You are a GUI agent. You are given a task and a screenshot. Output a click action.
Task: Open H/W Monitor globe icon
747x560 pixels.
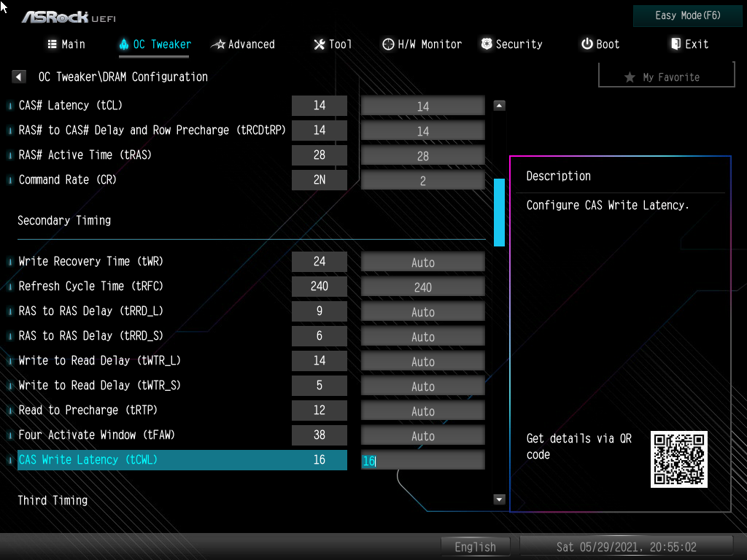pyautogui.click(x=389, y=44)
